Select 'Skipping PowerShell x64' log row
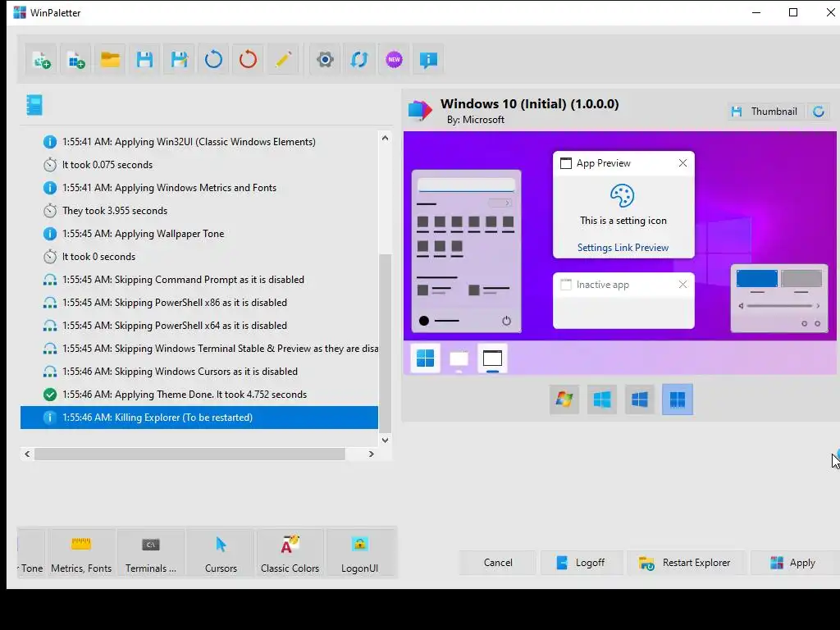The image size is (840, 630). pos(199,326)
